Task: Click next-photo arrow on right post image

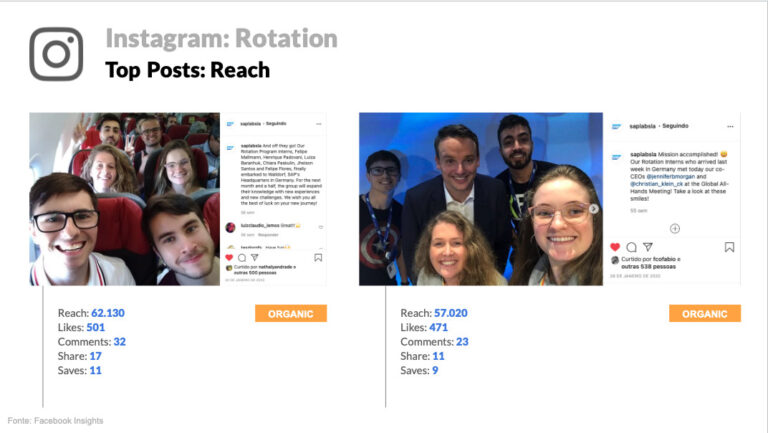Action: pos(592,208)
